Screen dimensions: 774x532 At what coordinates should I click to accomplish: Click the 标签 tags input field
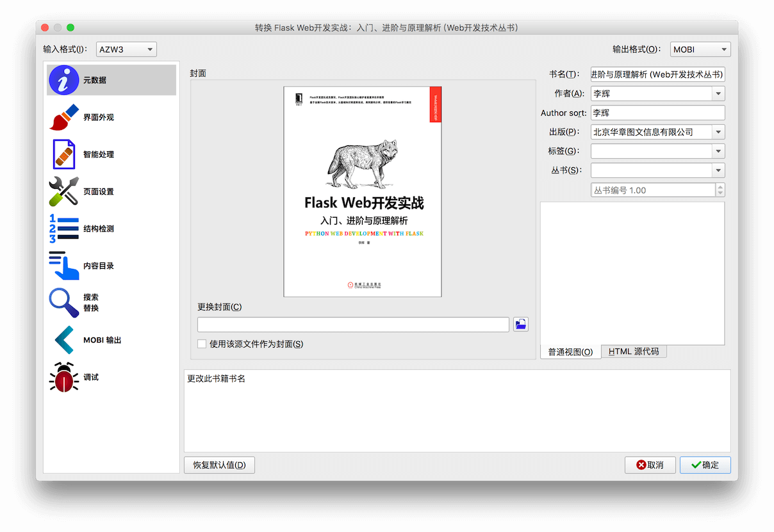coord(651,151)
